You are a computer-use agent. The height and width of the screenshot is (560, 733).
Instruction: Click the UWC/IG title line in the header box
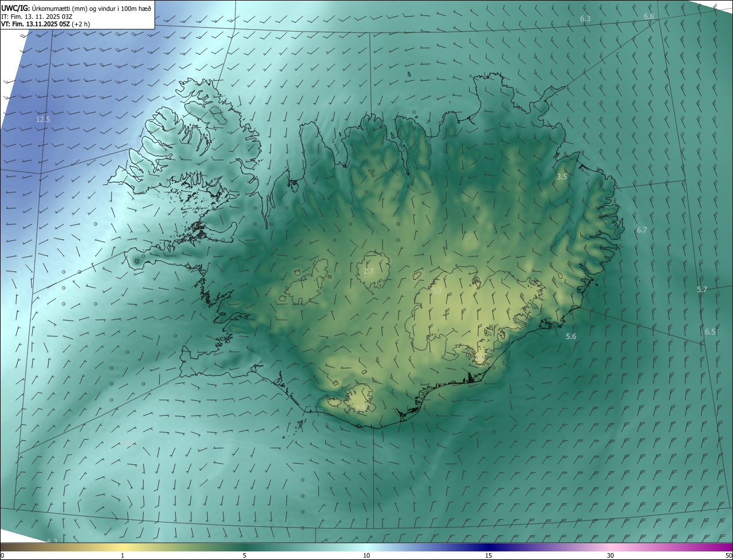pyautogui.click(x=76, y=7)
